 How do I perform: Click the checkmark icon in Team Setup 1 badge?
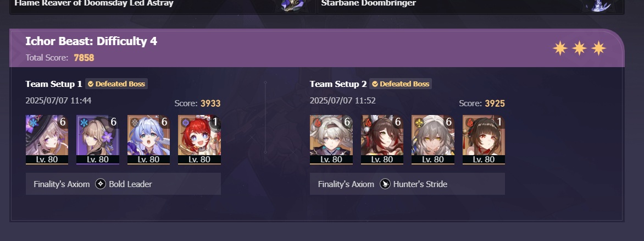(91, 84)
